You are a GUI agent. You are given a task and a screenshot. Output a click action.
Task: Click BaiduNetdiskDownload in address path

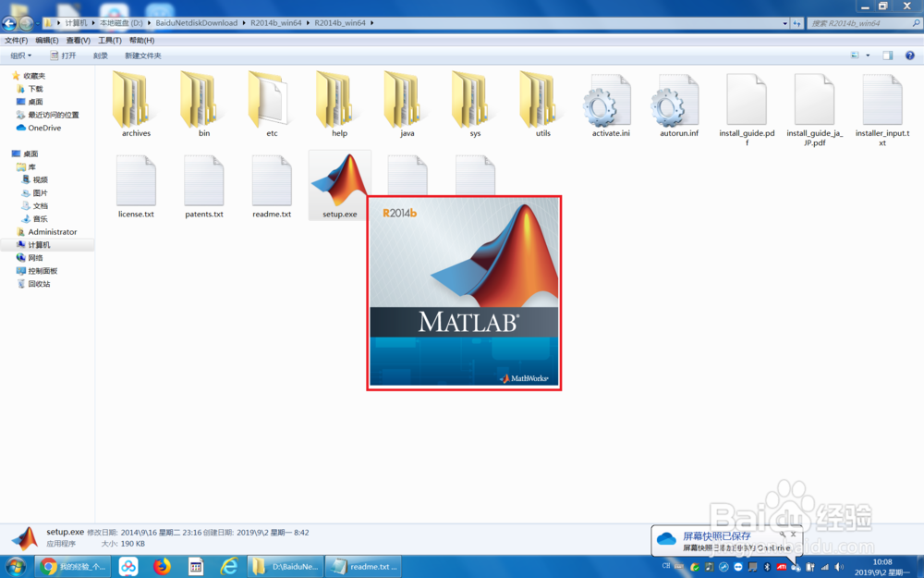click(196, 23)
